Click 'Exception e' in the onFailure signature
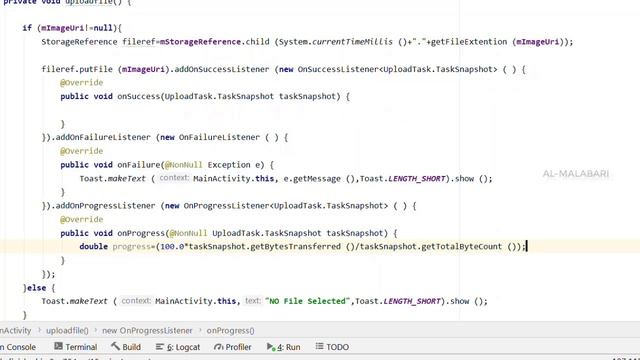 tap(233, 165)
